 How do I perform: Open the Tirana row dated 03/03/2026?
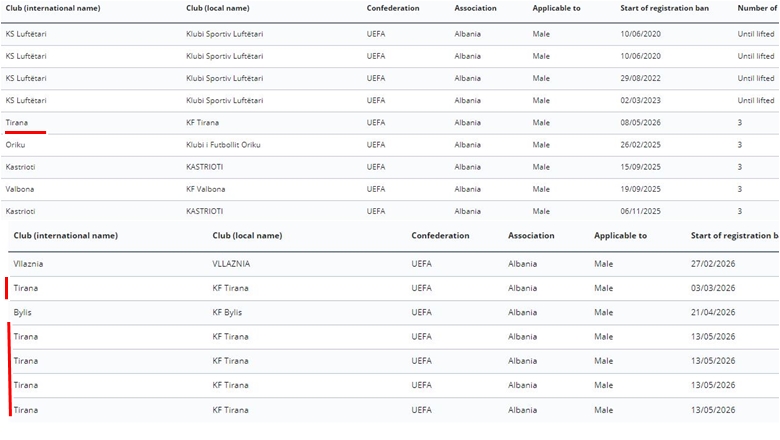(393, 288)
